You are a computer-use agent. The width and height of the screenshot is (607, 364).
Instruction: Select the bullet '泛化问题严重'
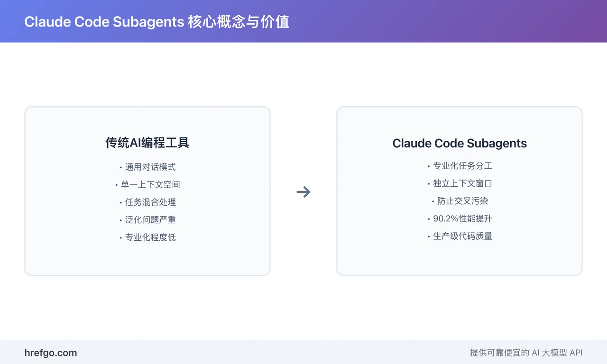pos(147,220)
